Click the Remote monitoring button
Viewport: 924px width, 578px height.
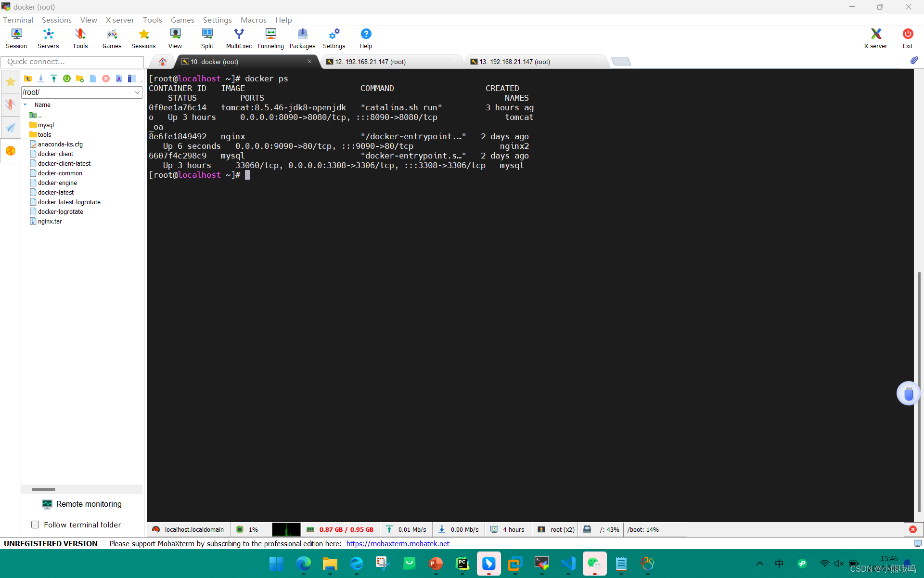point(82,504)
